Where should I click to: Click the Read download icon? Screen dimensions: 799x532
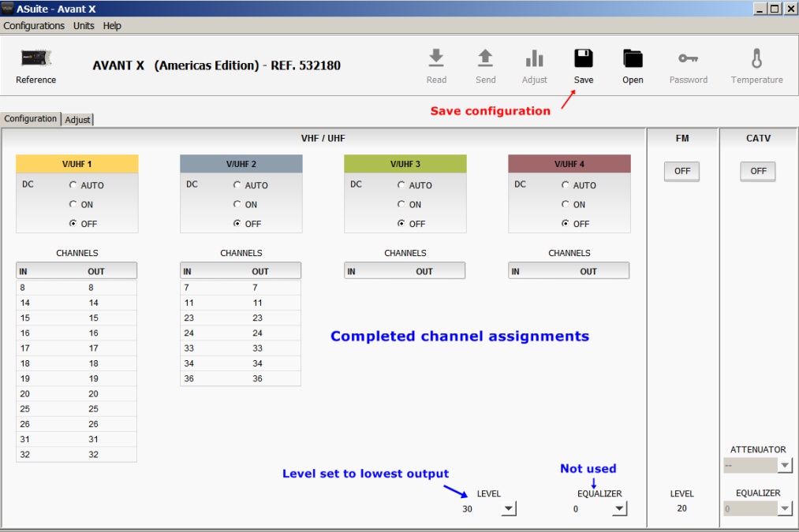pyautogui.click(x=436, y=58)
